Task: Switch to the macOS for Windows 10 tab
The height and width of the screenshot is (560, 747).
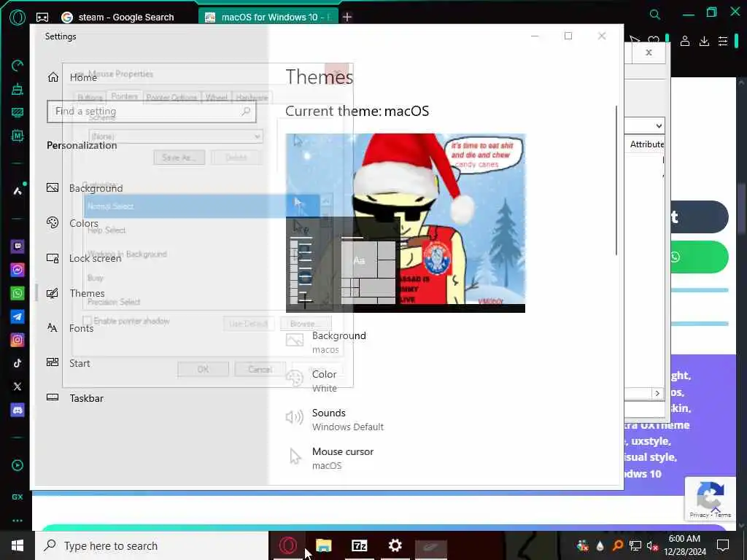Action: [x=270, y=17]
